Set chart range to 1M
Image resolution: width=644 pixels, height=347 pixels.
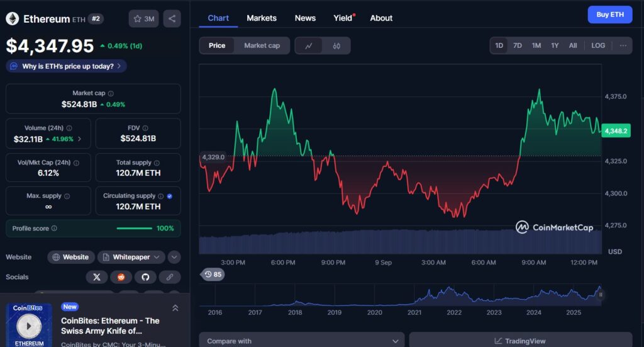click(536, 45)
